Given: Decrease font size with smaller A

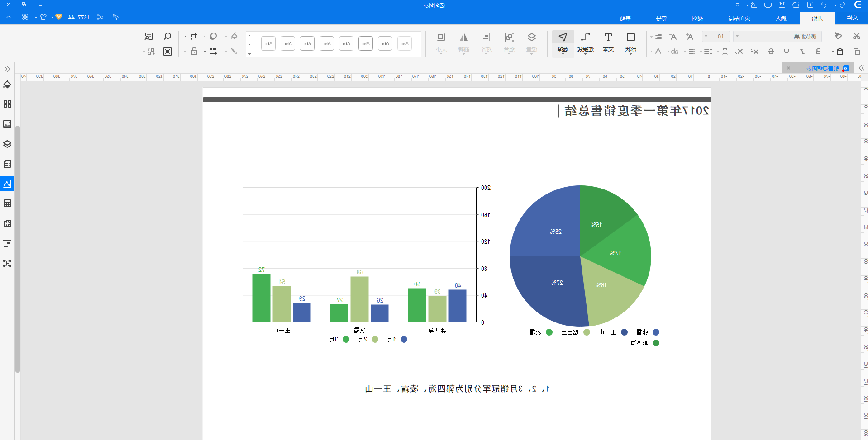Looking at the screenshot, I should tap(673, 36).
